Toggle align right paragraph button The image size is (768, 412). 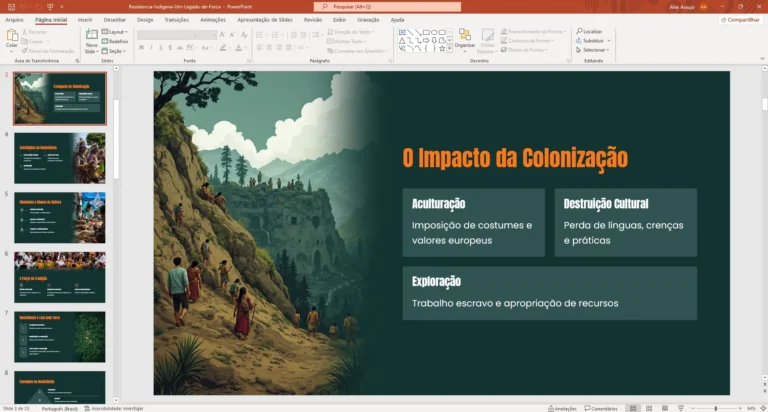point(279,48)
